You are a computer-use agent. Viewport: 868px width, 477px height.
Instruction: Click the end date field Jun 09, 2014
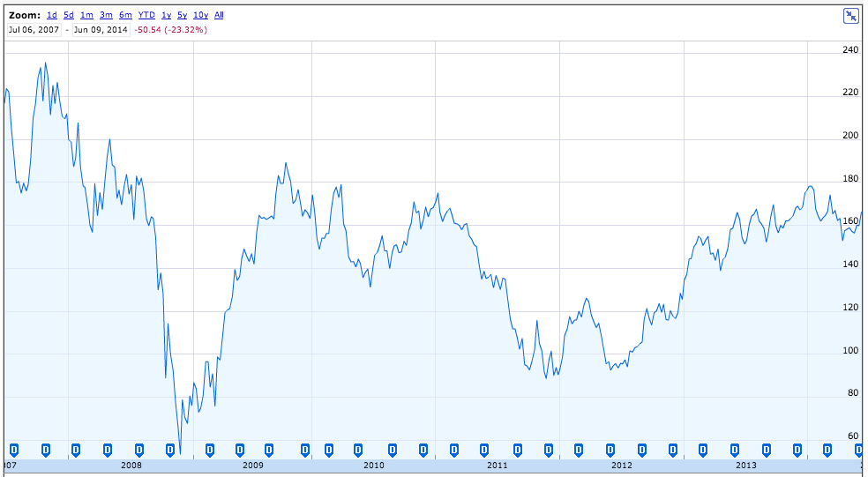[x=102, y=29]
